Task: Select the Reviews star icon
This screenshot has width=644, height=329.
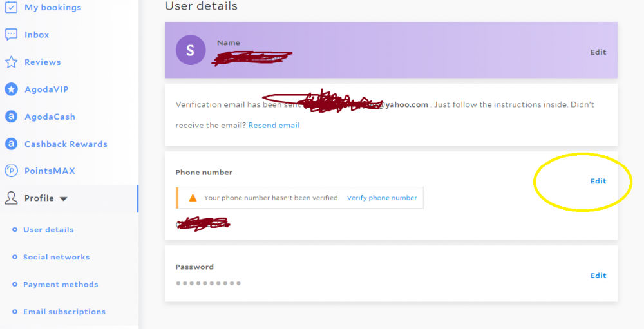Action: click(11, 62)
